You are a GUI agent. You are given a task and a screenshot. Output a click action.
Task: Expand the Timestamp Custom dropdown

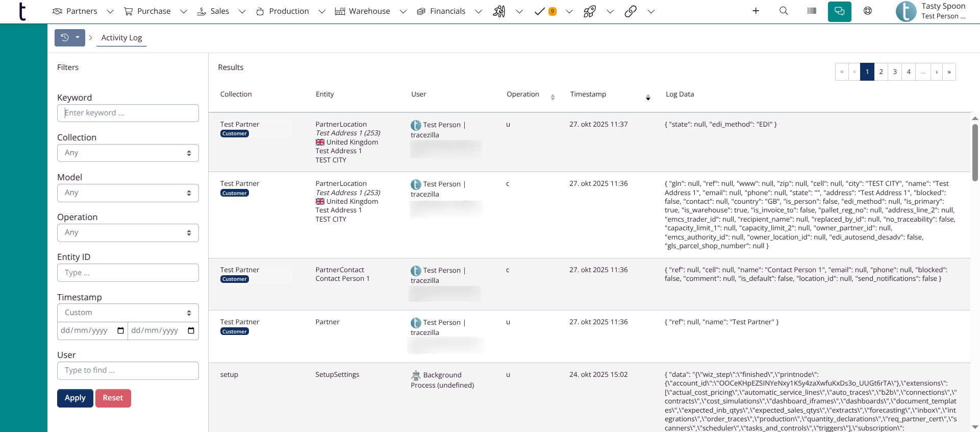pos(128,313)
